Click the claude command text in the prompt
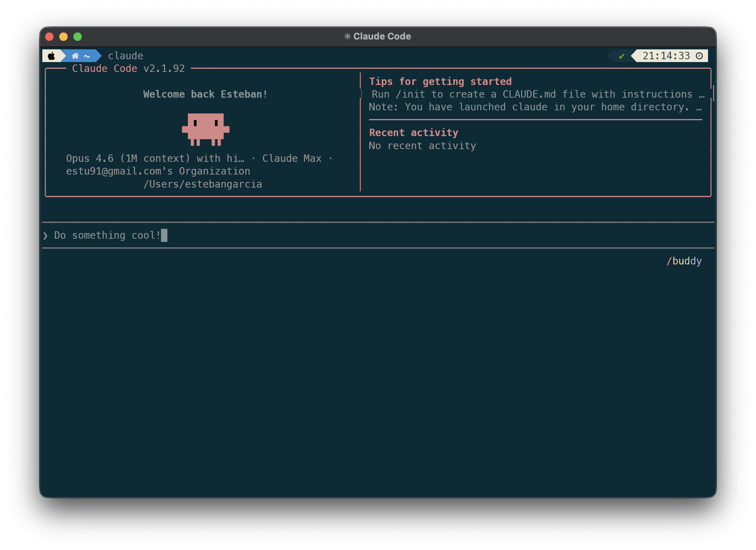This screenshot has height=550, width=756. tap(125, 56)
